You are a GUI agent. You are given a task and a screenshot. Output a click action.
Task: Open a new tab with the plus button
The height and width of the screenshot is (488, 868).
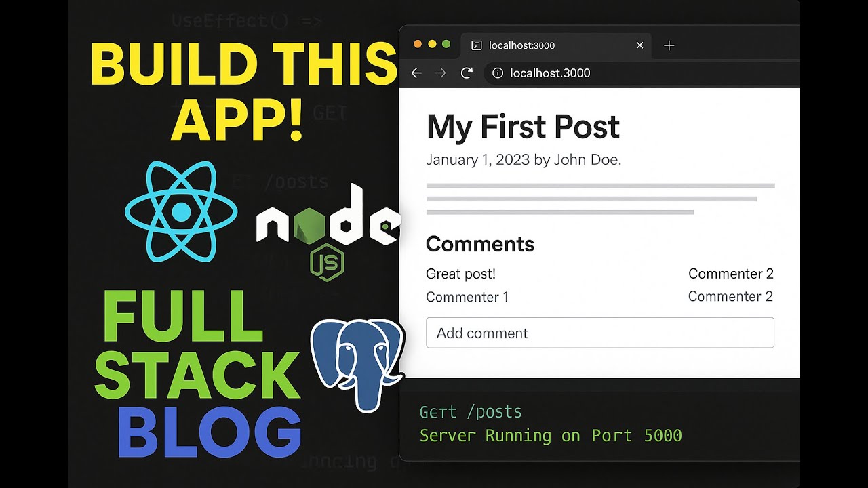pos(669,45)
